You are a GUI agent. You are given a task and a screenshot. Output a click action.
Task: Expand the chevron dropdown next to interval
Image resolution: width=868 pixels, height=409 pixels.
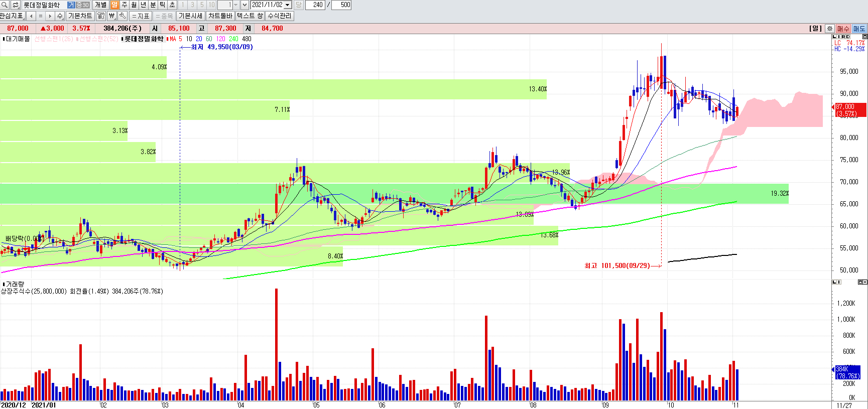pyautogui.click(x=244, y=5)
